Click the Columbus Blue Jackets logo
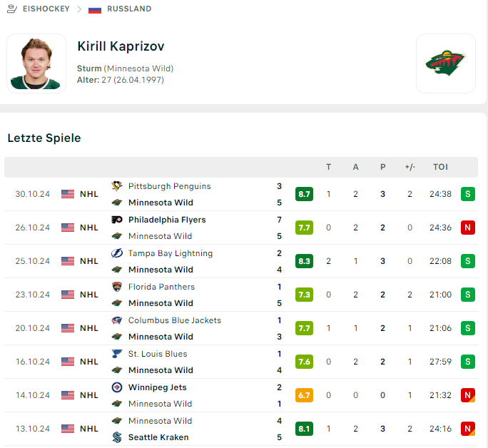The width and height of the screenshot is (488, 448). tap(117, 320)
